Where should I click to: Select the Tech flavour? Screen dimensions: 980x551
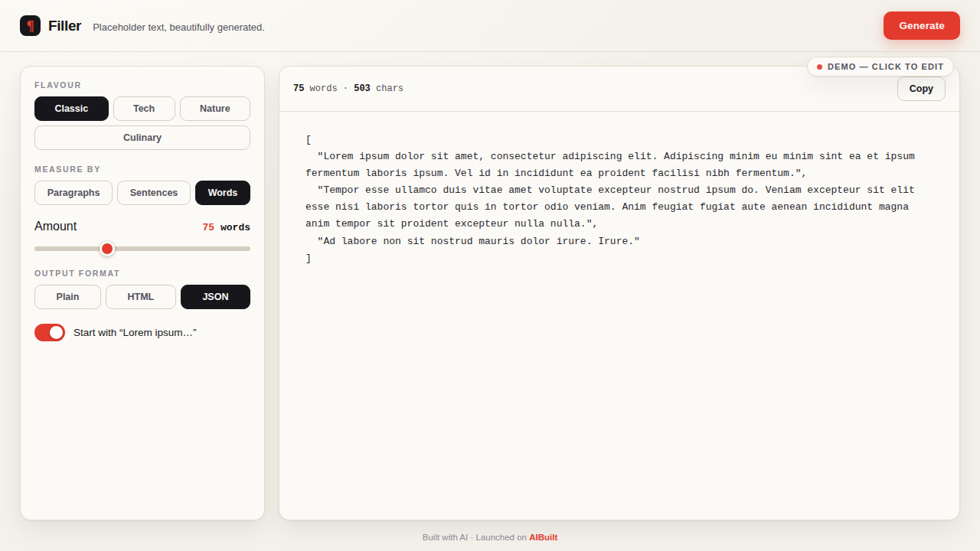click(x=144, y=109)
